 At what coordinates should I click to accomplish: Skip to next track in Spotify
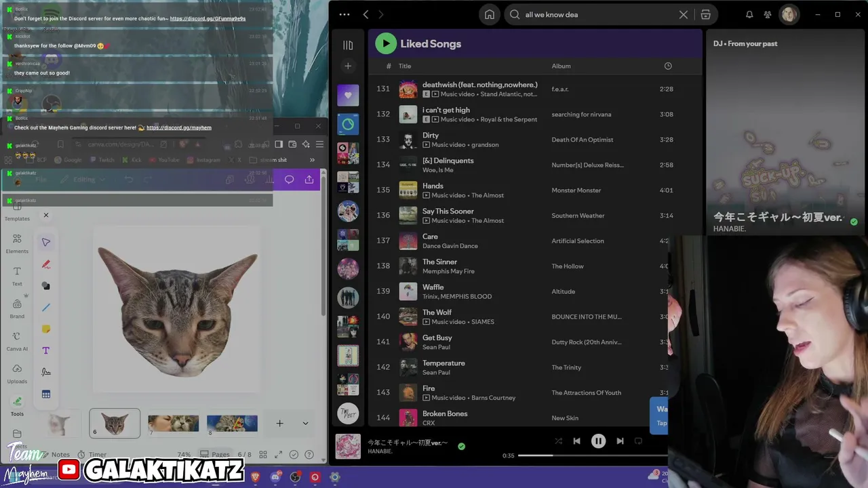pyautogui.click(x=620, y=441)
